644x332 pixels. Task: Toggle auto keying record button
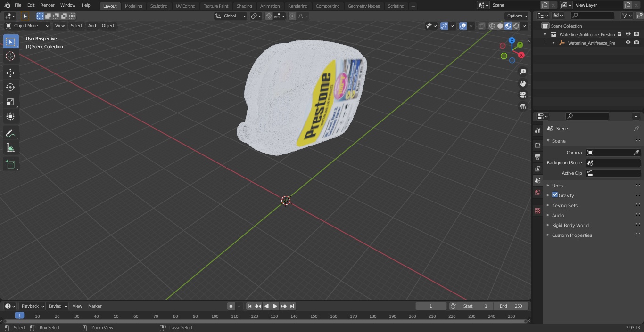pyautogui.click(x=231, y=306)
